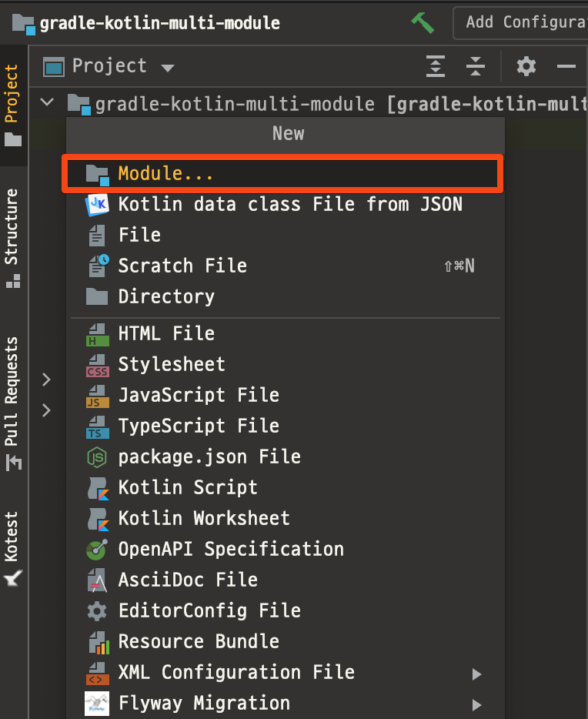Screen dimensions: 588x719
Task: Open the Project view dropdown selector
Action: point(109,66)
